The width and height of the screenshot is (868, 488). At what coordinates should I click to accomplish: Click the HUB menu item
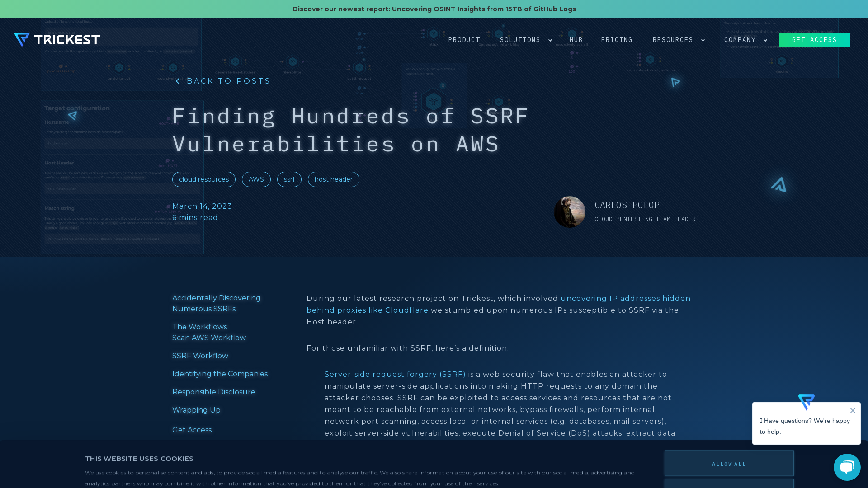pos(576,39)
